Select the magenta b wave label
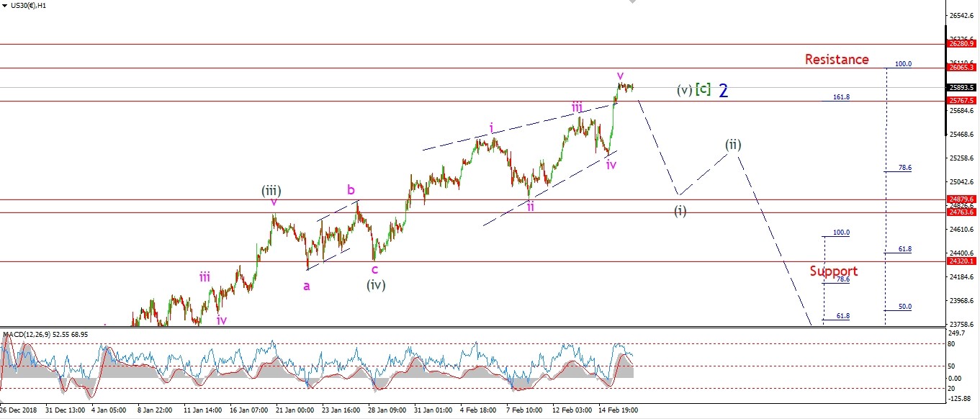This screenshot has height=419, width=980. click(x=351, y=190)
